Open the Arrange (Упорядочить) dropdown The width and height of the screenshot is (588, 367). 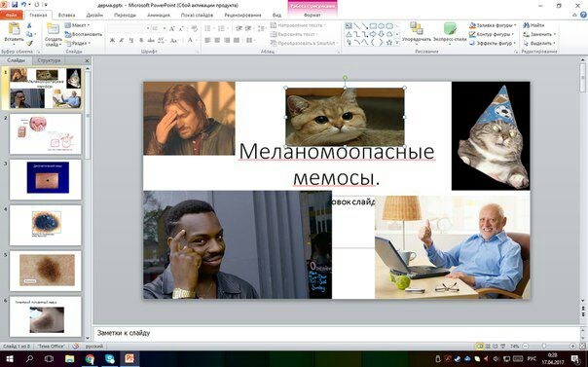417,33
